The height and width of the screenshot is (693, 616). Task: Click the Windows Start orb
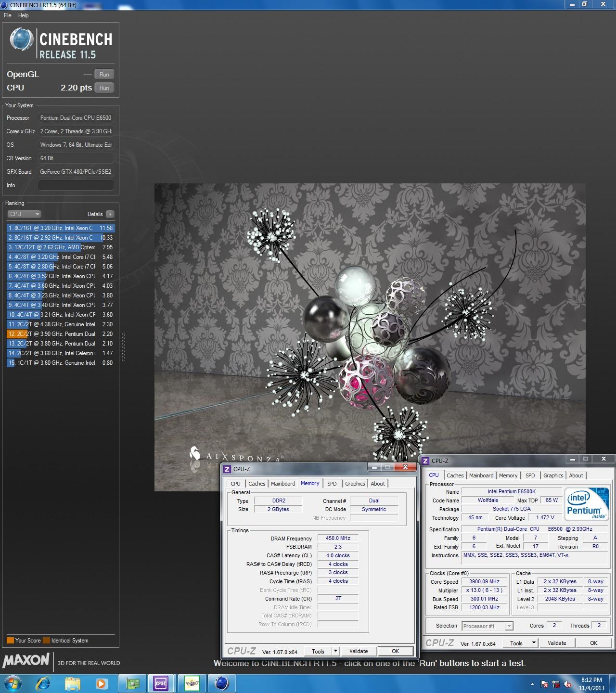pyautogui.click(x=13, y=683)
